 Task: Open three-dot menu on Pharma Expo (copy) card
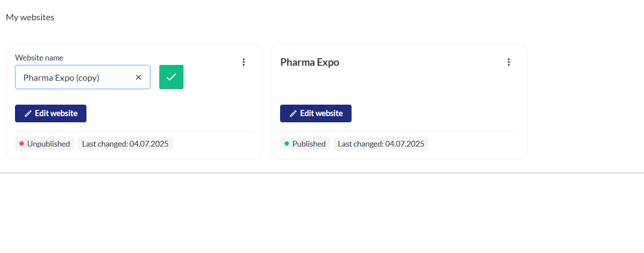[243, 62]
